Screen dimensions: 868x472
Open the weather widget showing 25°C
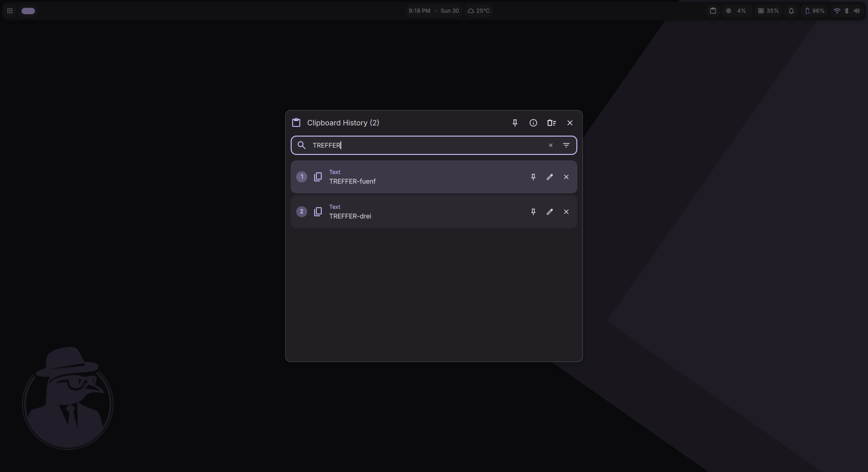point(479,11)
